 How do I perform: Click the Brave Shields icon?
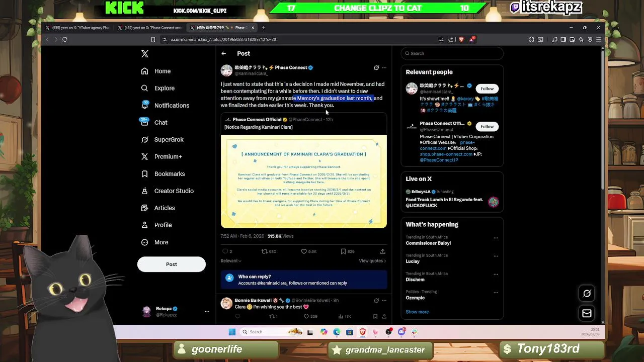(x=461, y=39)
